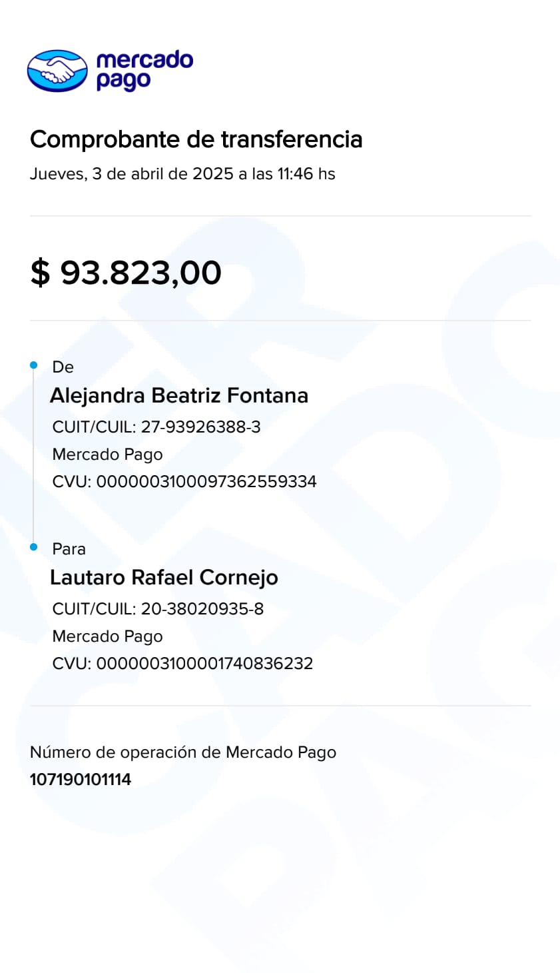
Task: Click "Mercado Pago" under the sender's CUIT
Action: click(x=107, y=455)
